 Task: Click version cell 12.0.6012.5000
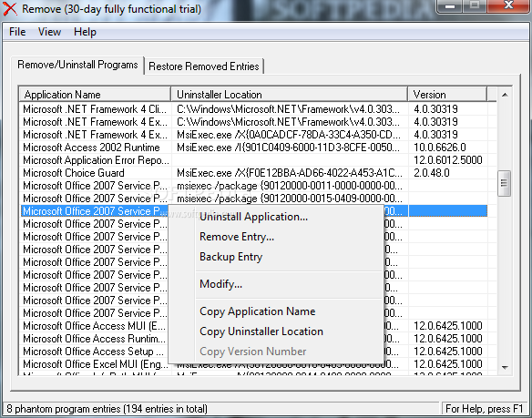pyautogui.click(x=448, y=160)
